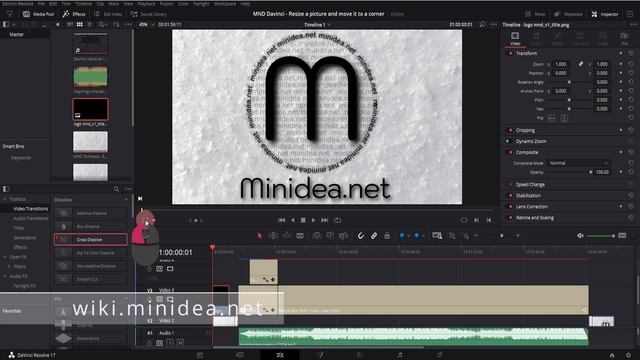Open the File menu
640x360 pixels.
click(x=41, y=4)
